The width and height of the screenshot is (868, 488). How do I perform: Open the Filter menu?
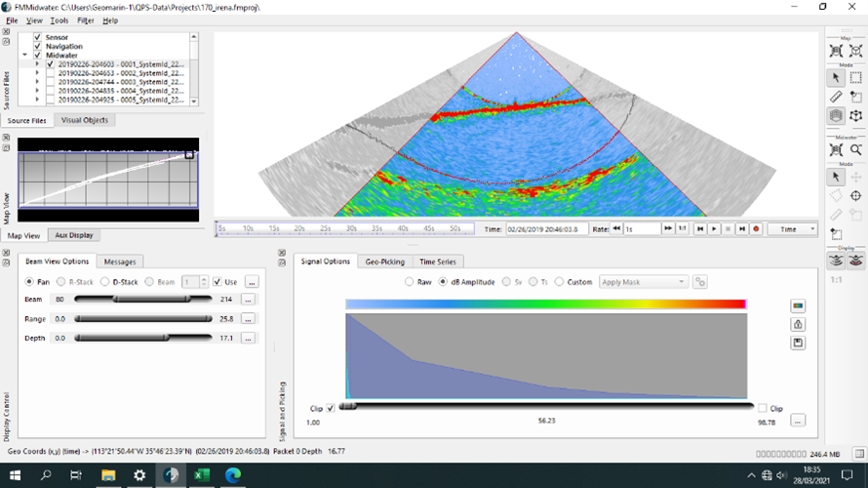(85, 20)
